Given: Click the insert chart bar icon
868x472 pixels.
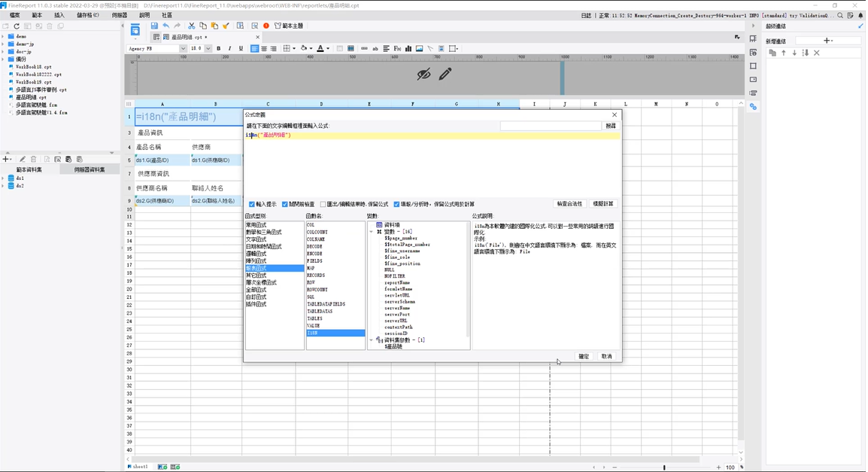Looking at the screenshot, I should coord(408,49).
